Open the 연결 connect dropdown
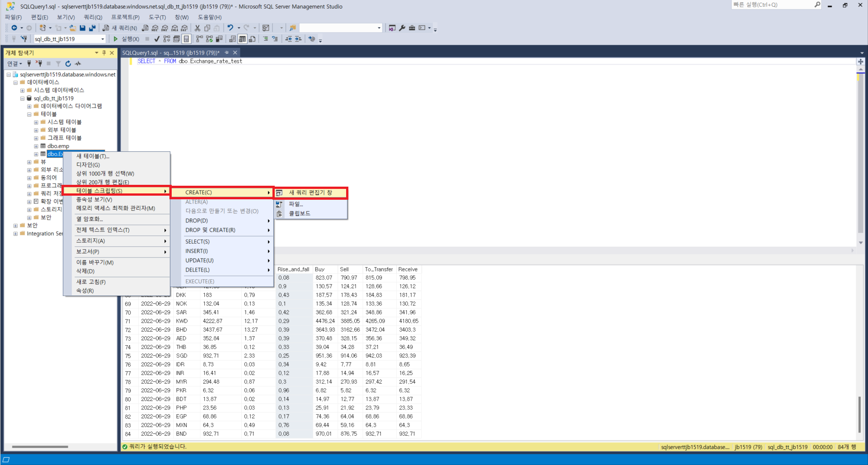 [x=14, y=64]
